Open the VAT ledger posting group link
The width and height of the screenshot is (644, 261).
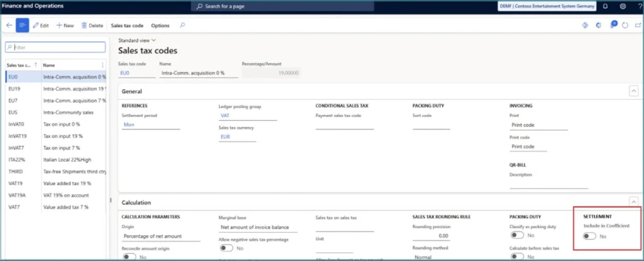point(226,116)
